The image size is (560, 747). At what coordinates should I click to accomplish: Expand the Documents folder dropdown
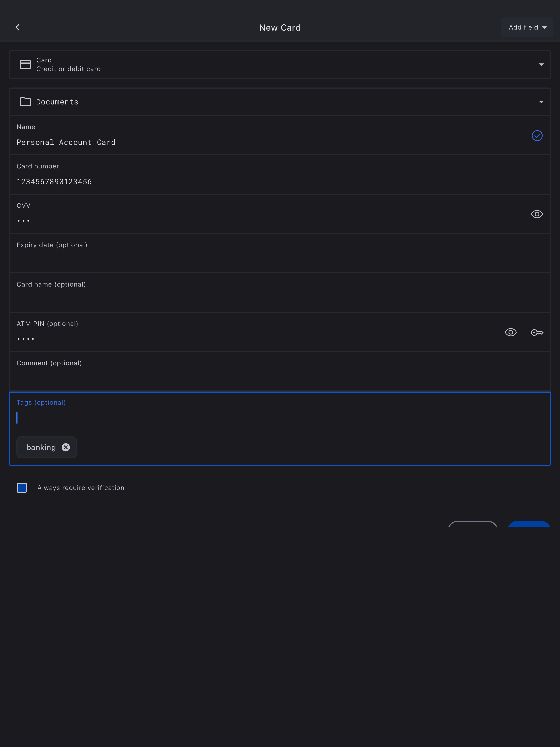pos(541,102)
